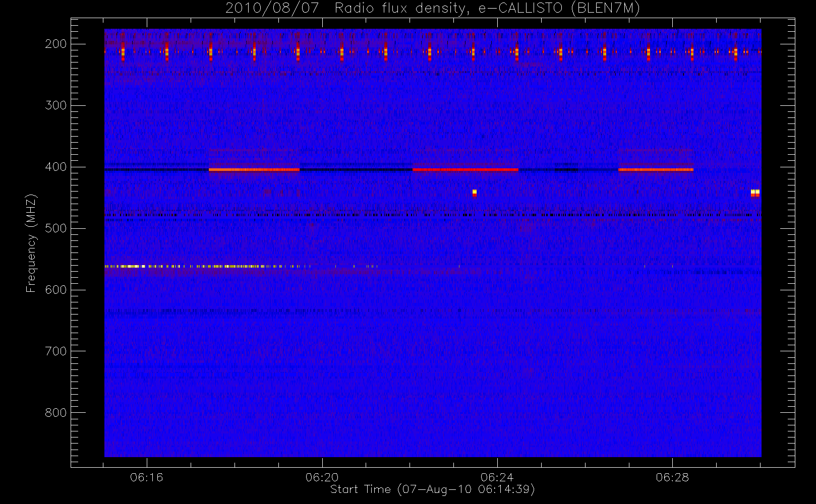Click the 06:28 time tick label
This screenshot has width=816, height=504.
[672, 477]
